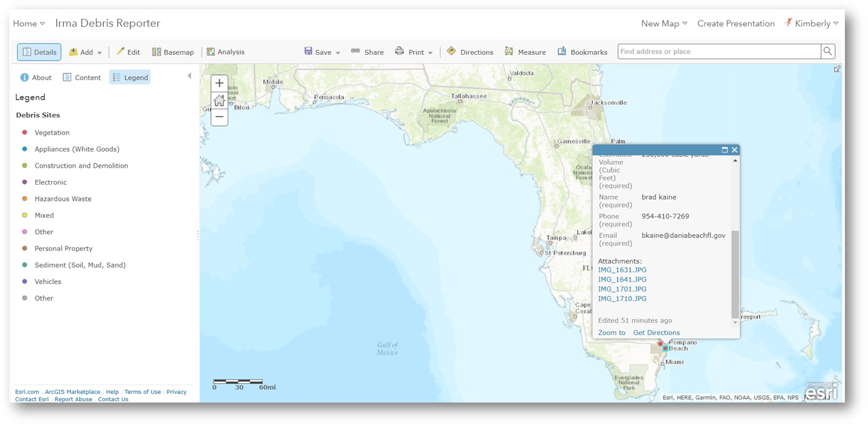
Task: Open Bookmarks
Action: click(582, 52)
